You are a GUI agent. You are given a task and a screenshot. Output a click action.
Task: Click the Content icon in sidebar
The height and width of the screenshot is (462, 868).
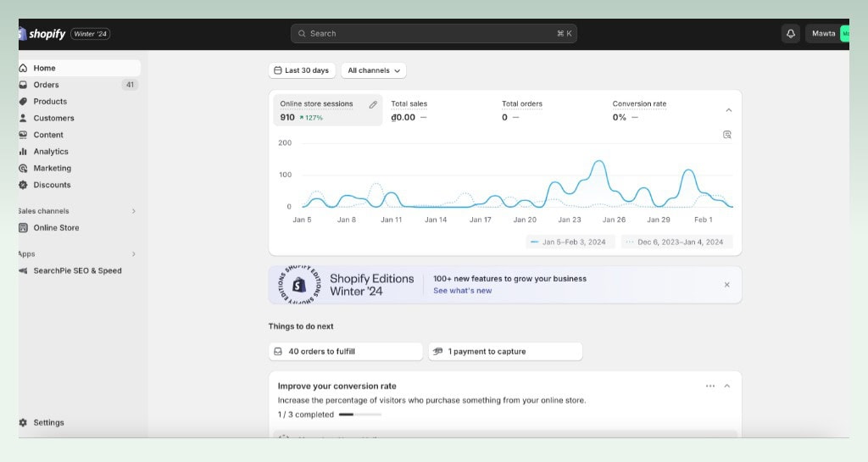tap(23, 135)
